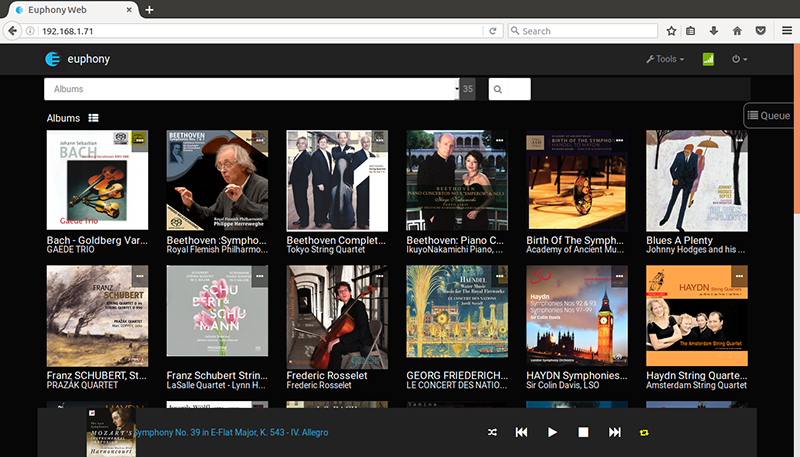This screenshot has width=800, height=457.
Task: Open the Beethoven Symphonies Herreweghe album cover
Action: click(217, 180)
